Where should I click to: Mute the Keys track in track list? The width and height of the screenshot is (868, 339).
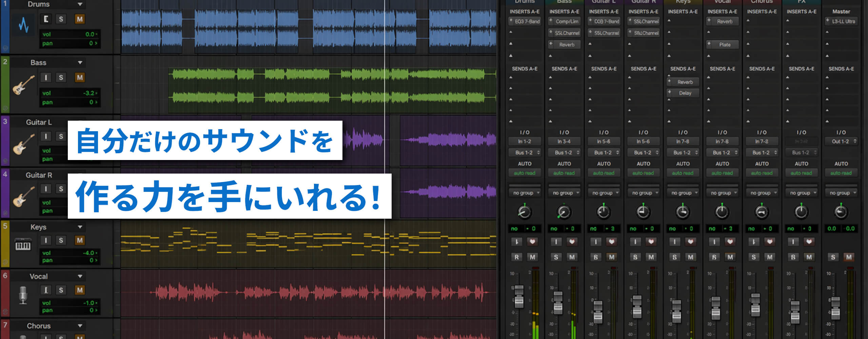80,240
